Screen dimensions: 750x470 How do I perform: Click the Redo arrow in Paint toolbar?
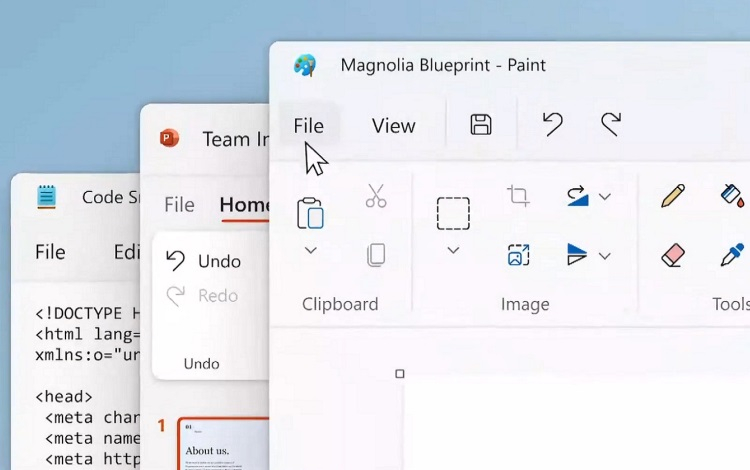pyautogui.click(x=610, y=124)
